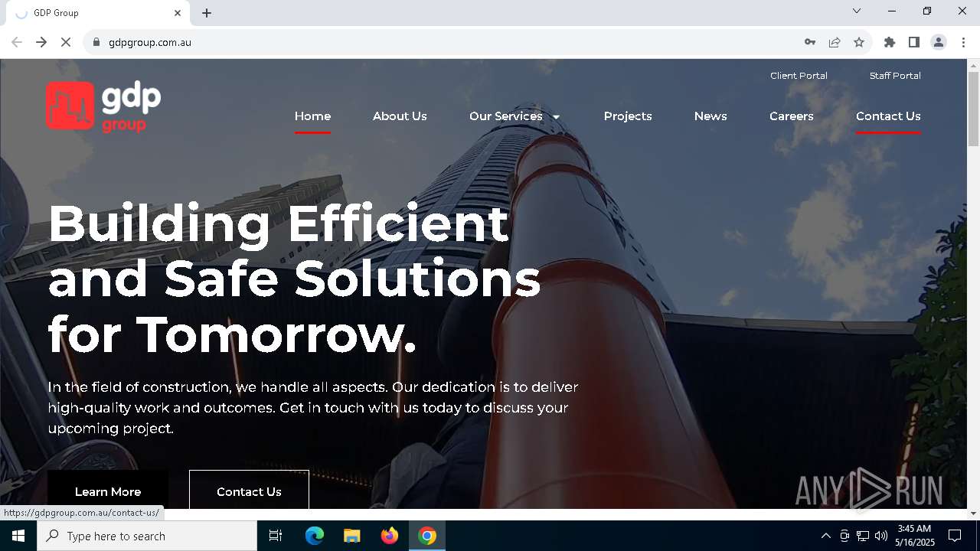
Task: Click the Type here to search box
Action: (147, 536)
